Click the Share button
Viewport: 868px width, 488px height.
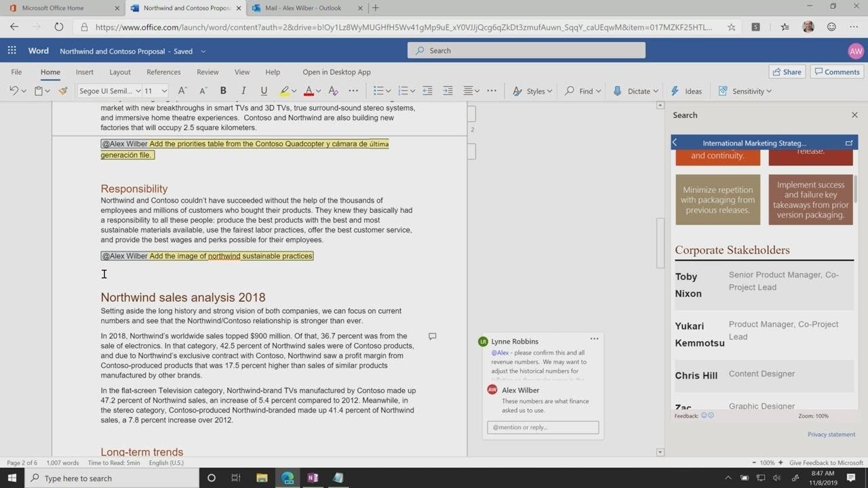[787, 72]
